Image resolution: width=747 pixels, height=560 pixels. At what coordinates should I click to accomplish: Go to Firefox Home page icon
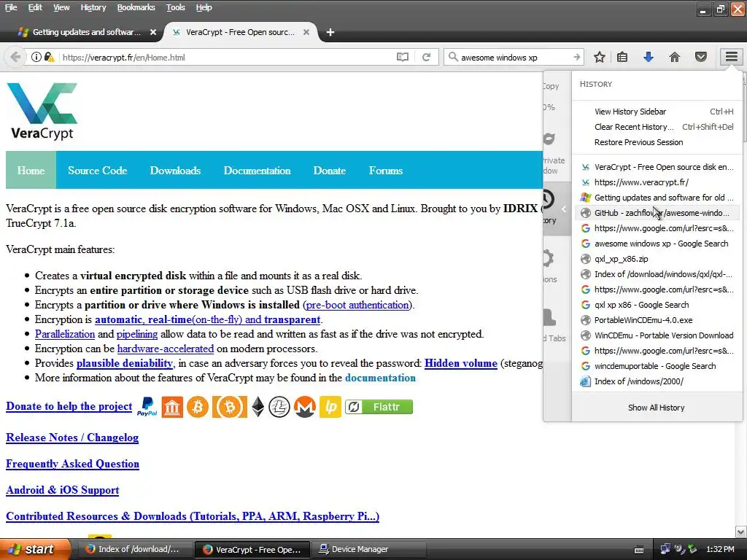click(x=675, y=57)
